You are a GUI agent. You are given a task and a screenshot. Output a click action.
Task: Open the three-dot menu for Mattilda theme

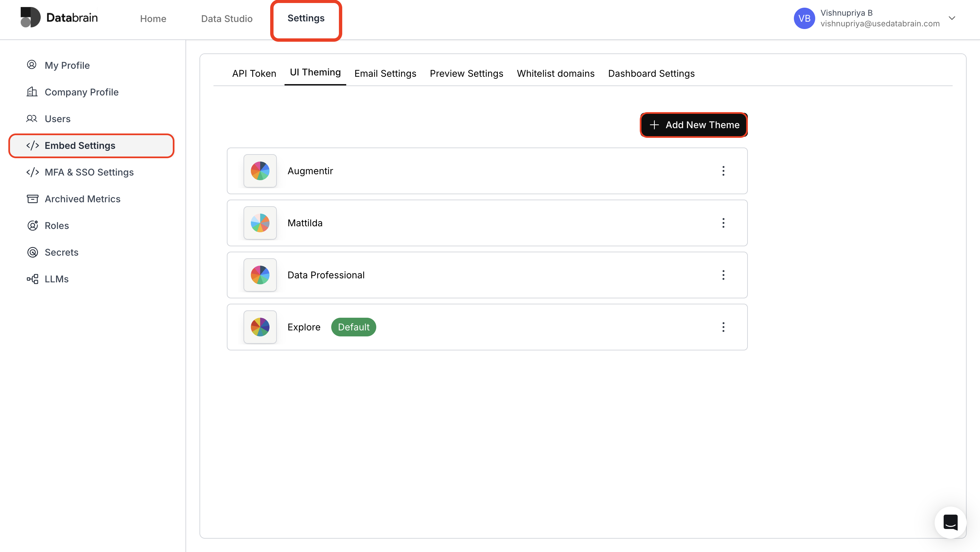723,223
